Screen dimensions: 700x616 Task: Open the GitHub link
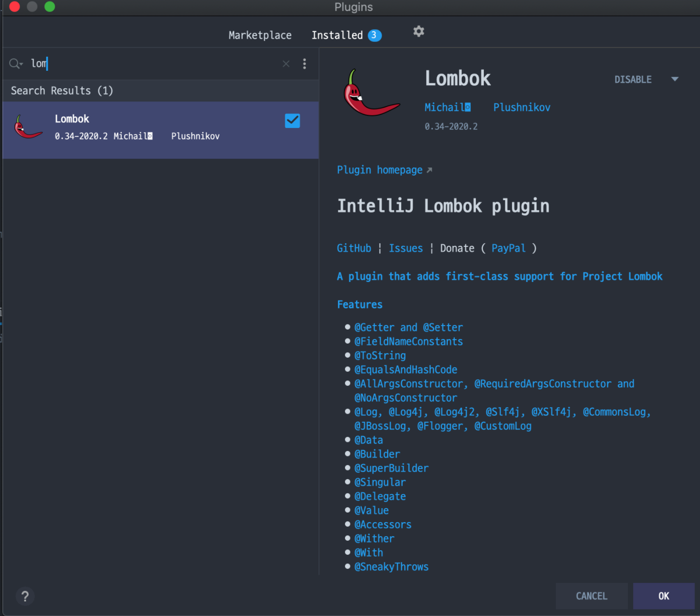[x=354, y=248]
